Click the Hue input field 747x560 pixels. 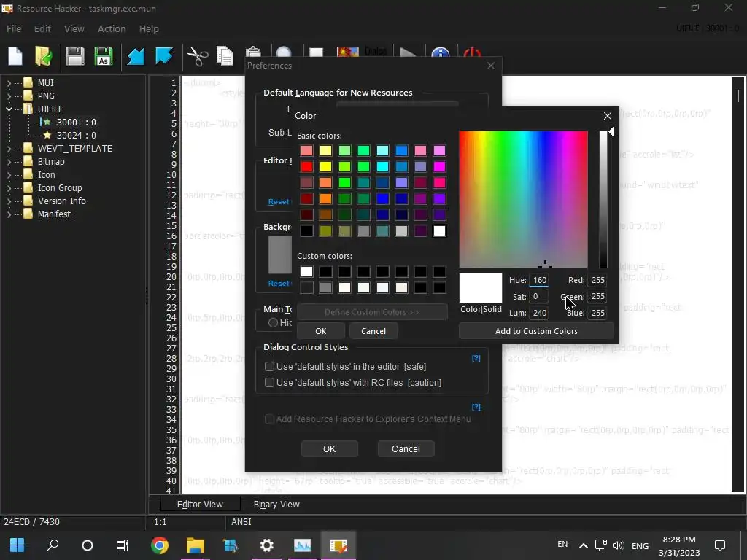[x=539, y=280]
